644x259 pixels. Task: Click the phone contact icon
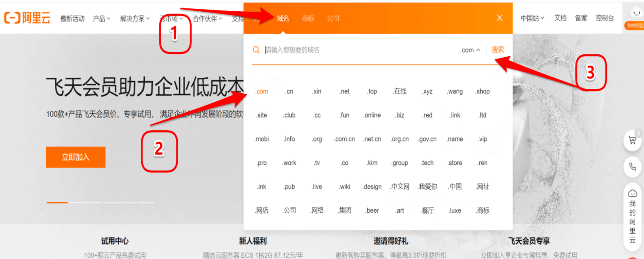(x=633, y=166)
